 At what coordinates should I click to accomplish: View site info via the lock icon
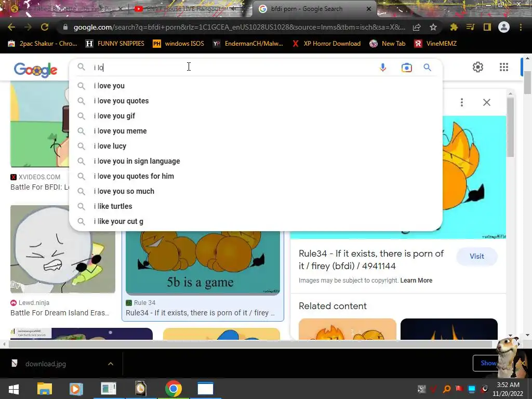pos(65,27)
